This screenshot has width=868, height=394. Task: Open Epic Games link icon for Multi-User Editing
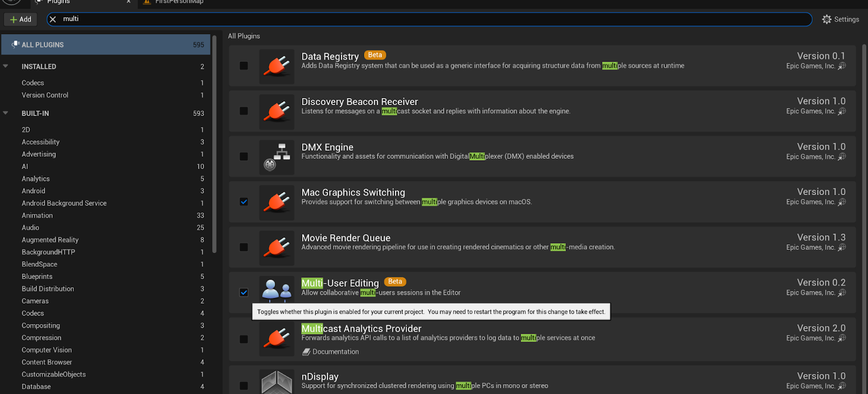coord(842,293)
